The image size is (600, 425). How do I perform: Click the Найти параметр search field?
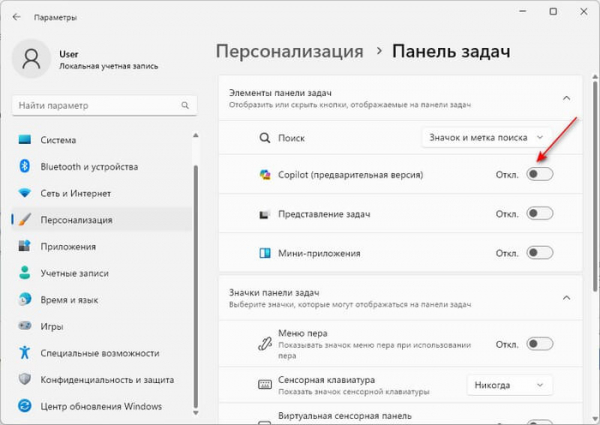(104, 105)
